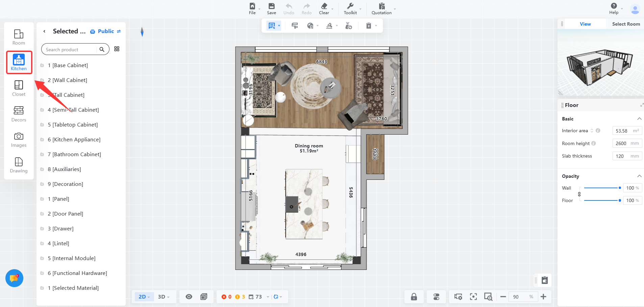Toggle the eye visibility icon
Viewport: 644px width, 307px height.
pos(189,297)
